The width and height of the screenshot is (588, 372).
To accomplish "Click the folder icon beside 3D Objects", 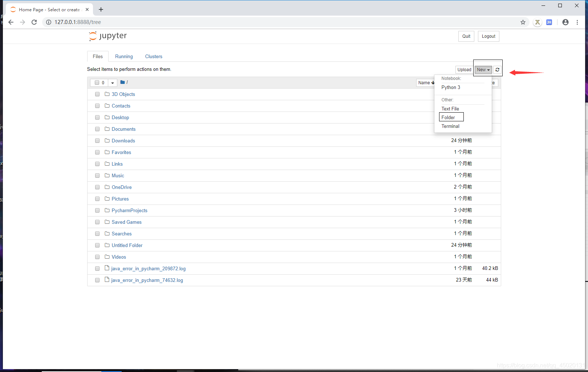I will click(107, 94).
